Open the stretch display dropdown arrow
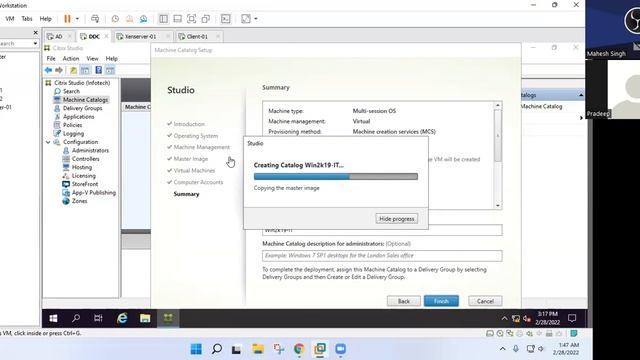 (x=256, y=19)
